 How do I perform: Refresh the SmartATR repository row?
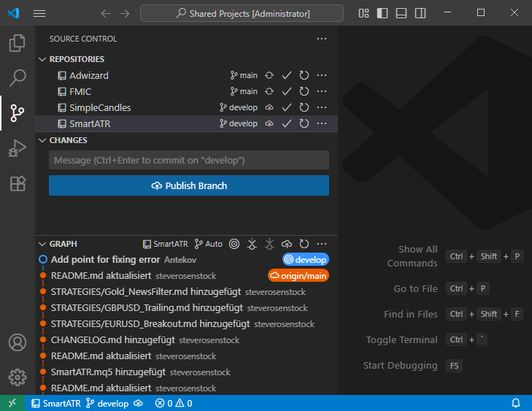[304, 124]
